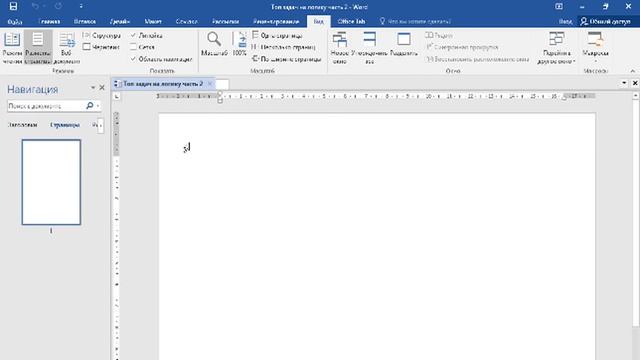Close the Navigation pane
The image size is (640, 360).
[102, 88]
